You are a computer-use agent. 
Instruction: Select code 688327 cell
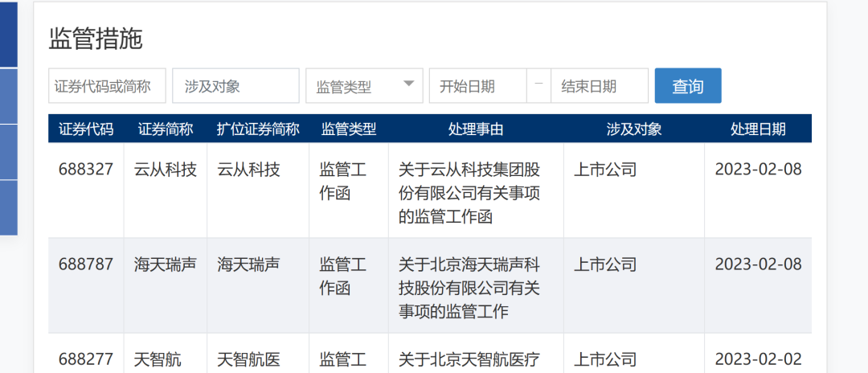pyautogui.click(x=86, y=170)
